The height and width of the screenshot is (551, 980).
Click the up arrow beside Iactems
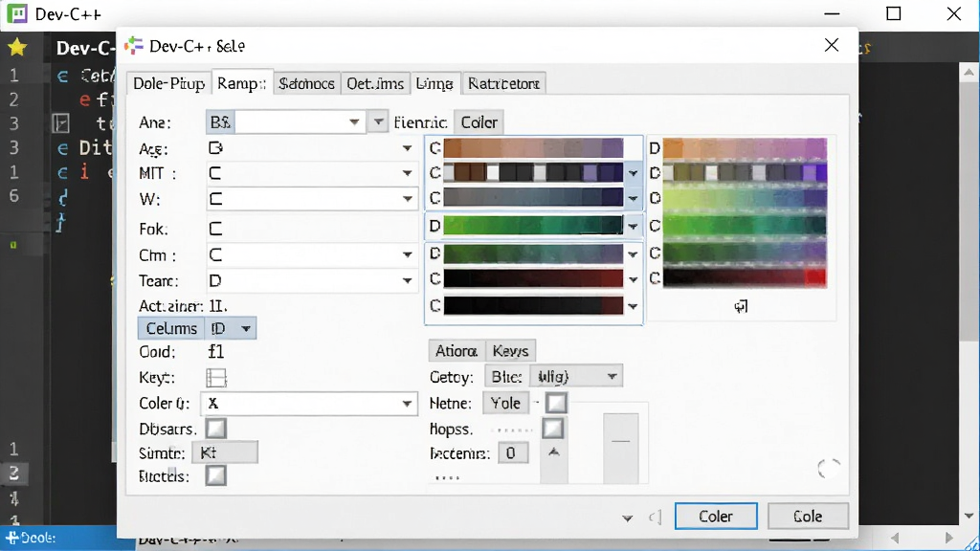554,452
